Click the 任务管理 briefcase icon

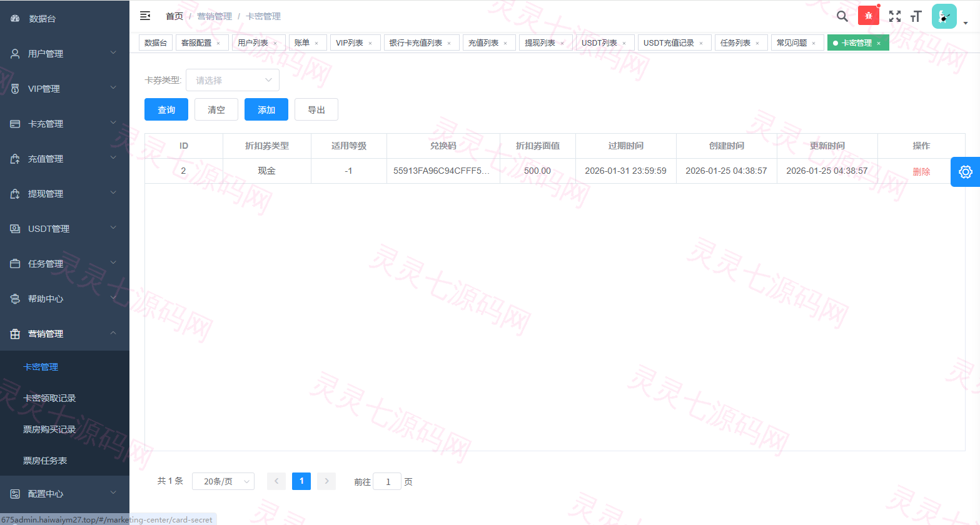coord(15,264)
